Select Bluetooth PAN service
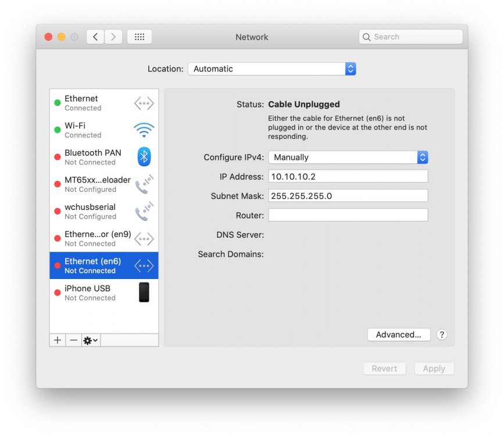This screenshot has width=504, height=436. [x=104, y=157]
